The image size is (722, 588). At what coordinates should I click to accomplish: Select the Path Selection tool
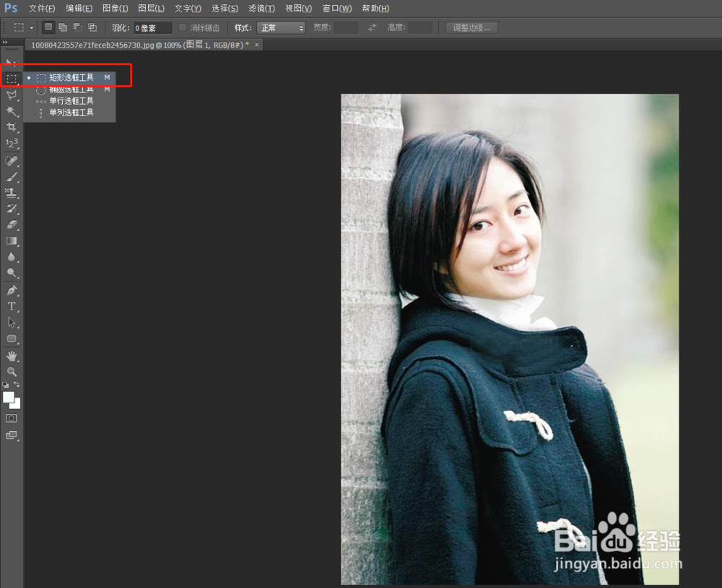coord(11,322)
